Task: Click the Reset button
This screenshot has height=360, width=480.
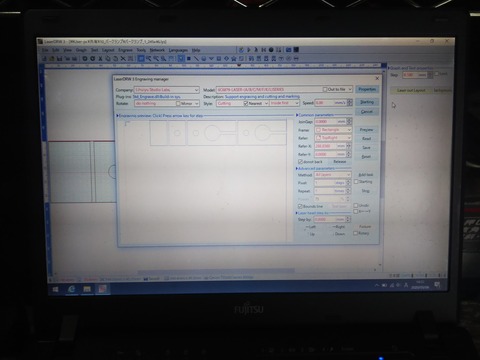Action: 366,157
